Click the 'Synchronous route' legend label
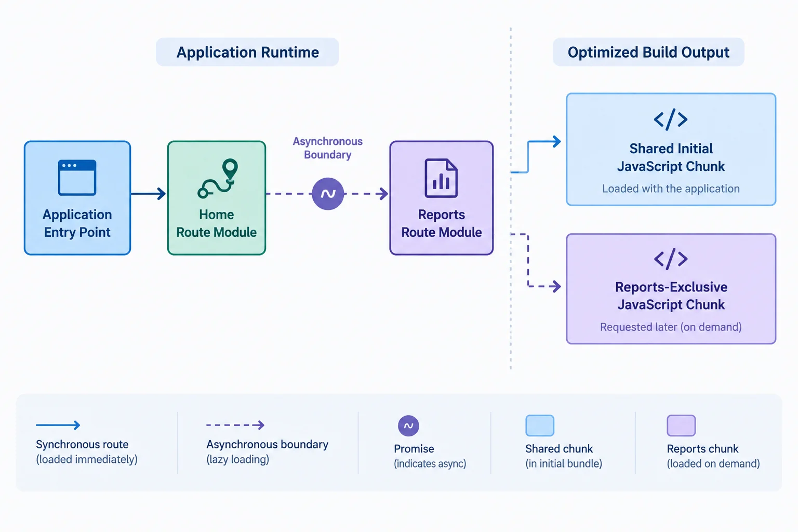Image resolution: width=798 pixels, height=532 pixels. (x=82, y=445)
